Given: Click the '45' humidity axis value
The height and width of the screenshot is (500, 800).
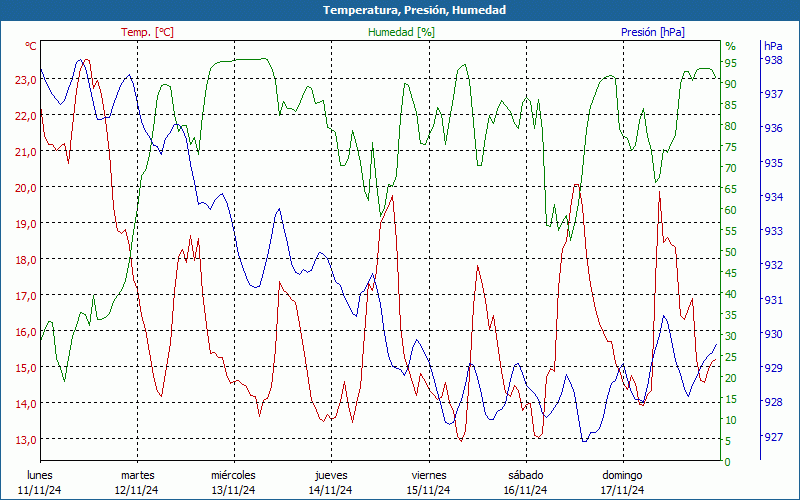Looking at the screenshot, I should [731, 273].
